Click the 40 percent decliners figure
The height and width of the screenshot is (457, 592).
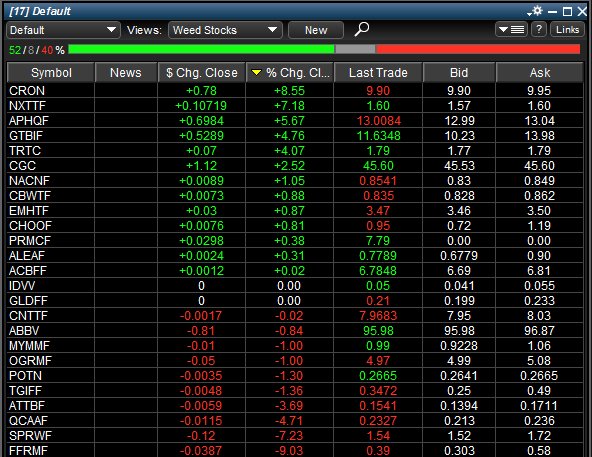point(47,50)
